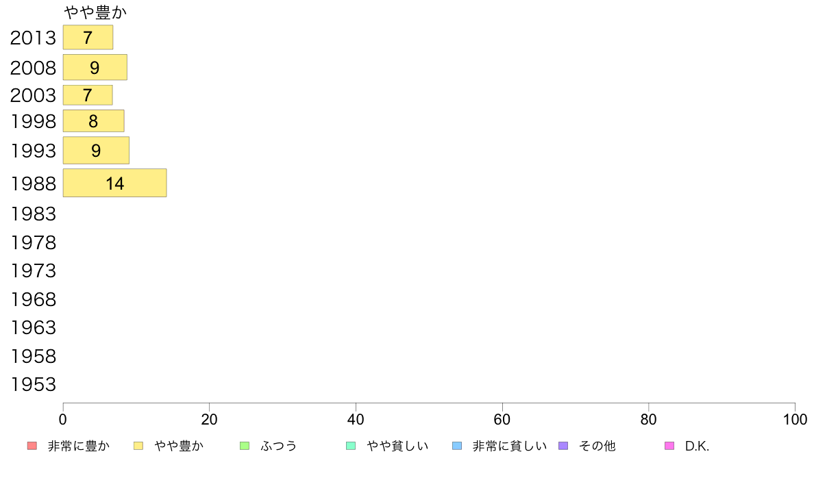Click the やや貧しい teal legend swatch
The image size is (814, 504).
350,446
